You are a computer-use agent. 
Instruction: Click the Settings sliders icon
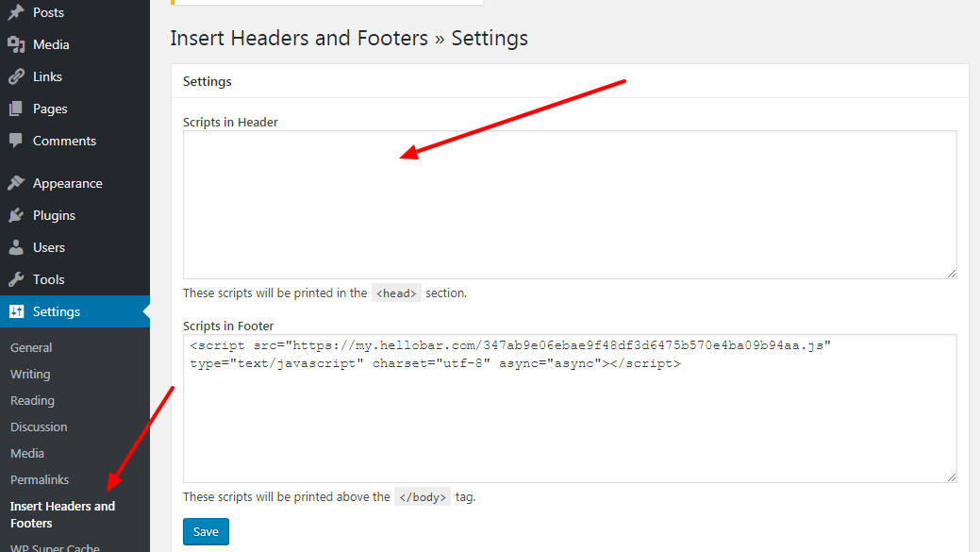(x=15, y=310)
